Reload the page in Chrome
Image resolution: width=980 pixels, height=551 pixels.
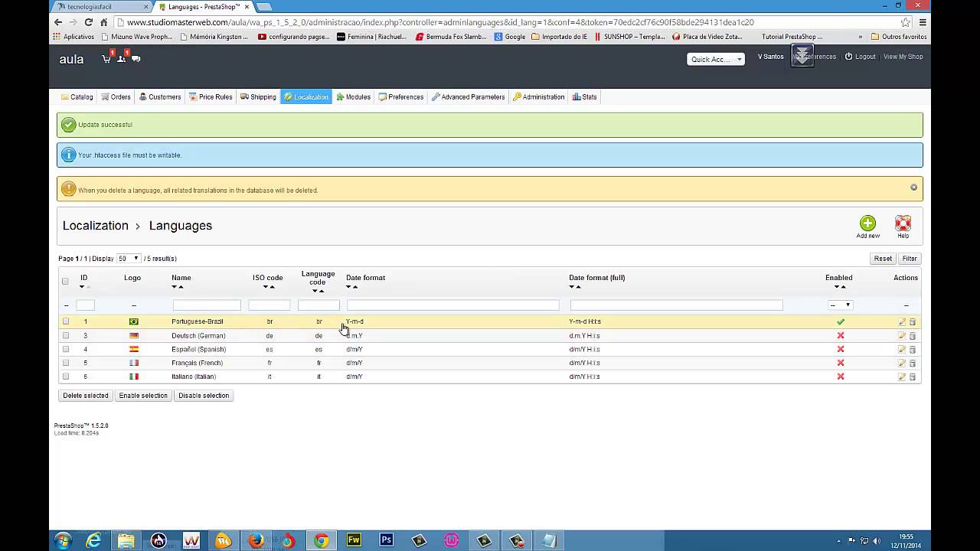(88, 22)
